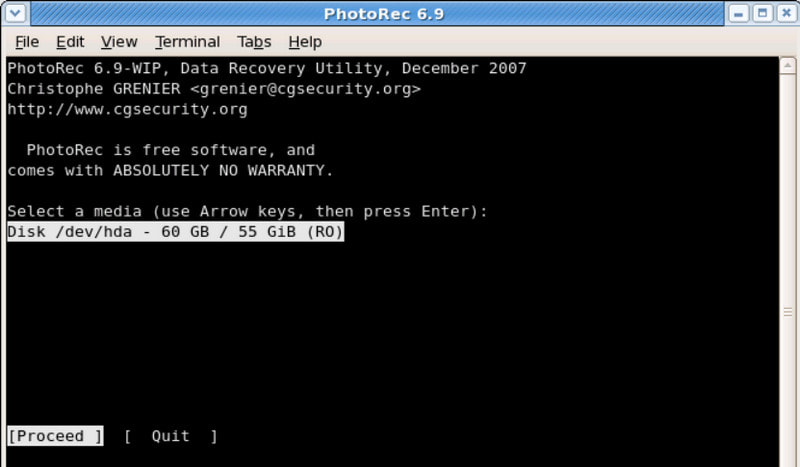This screenshot has width=800, height=467.
Task: Expand the Terminal menu
Action: pyautogui.click(x=187, y=42)
